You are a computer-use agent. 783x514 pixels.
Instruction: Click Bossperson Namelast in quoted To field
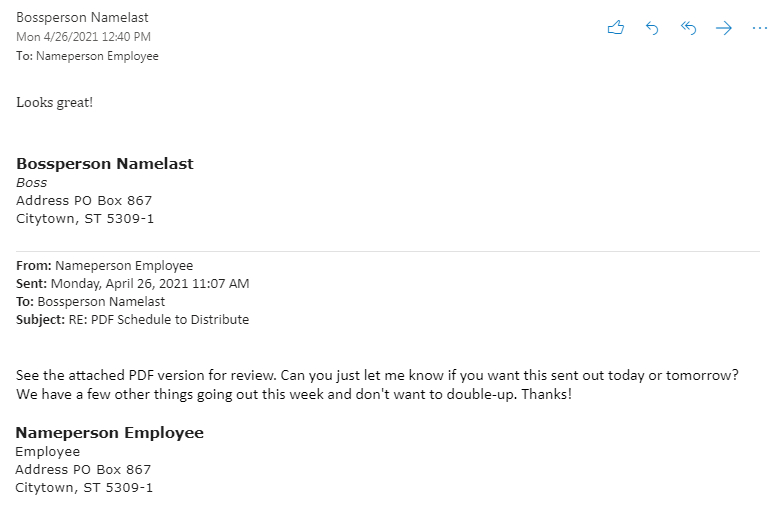pyautogui.click(x=101, y=301)
